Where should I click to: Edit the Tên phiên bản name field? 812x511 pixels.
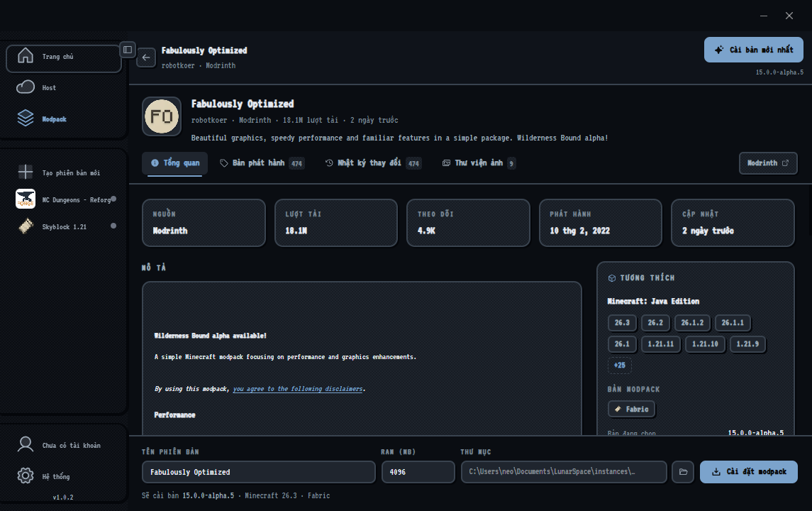(259, 472)
